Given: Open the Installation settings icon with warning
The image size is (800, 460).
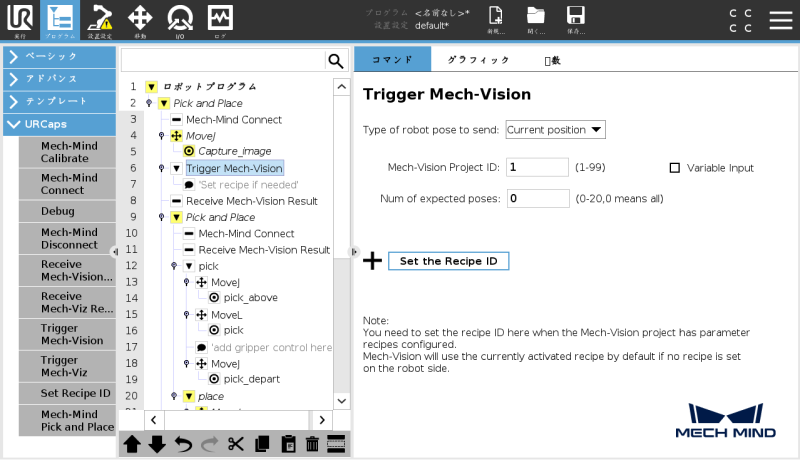Looking at the screenshot, I should (99, 20).
